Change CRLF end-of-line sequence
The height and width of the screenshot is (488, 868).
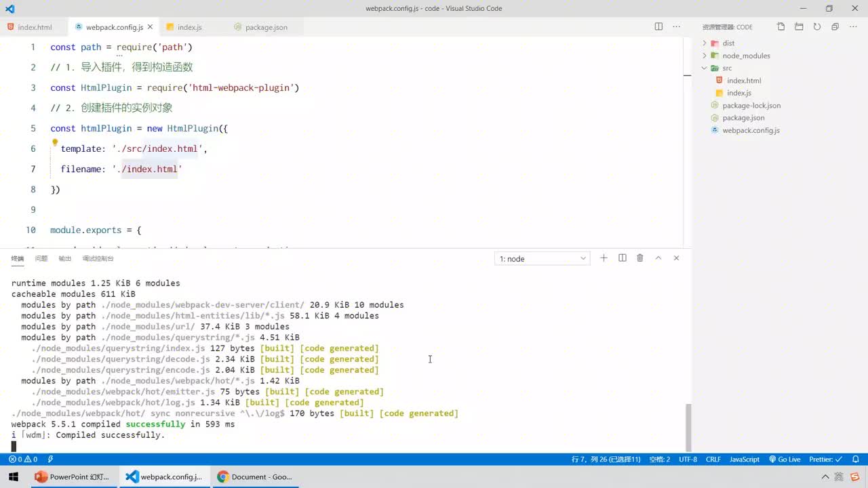pos(713,459)
